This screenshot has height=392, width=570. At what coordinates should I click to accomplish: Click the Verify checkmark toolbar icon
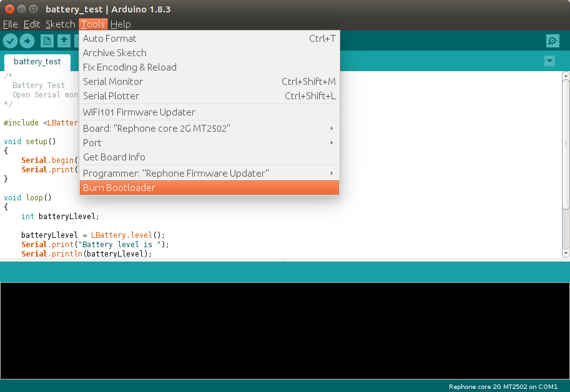[10, 41]
